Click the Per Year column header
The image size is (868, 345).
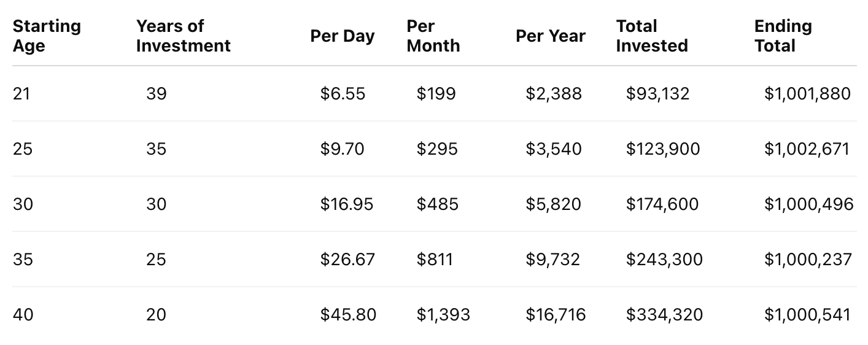point(551,36)
